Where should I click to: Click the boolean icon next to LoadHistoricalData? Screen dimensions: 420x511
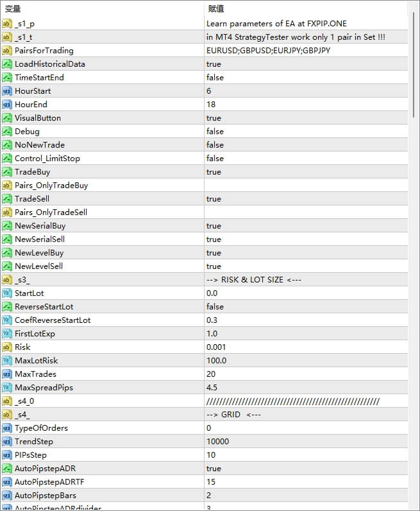coord(7,64)
